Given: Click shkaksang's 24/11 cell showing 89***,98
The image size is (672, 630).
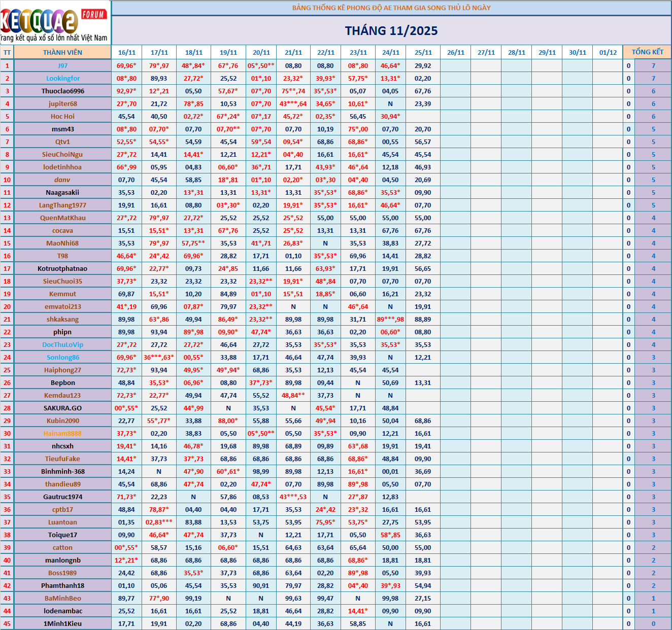Looking at the screenshot, I should [390, 319].
